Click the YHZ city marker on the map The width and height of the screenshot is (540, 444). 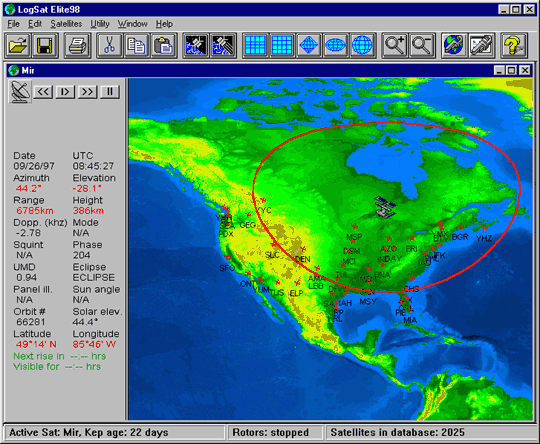(485, 228)
